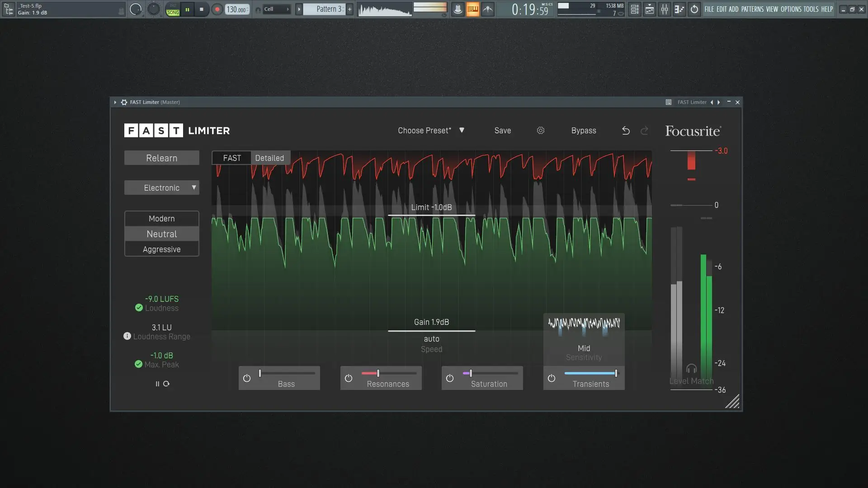
Task: Click the Saturation amount slider
Action: click(490, 373)
